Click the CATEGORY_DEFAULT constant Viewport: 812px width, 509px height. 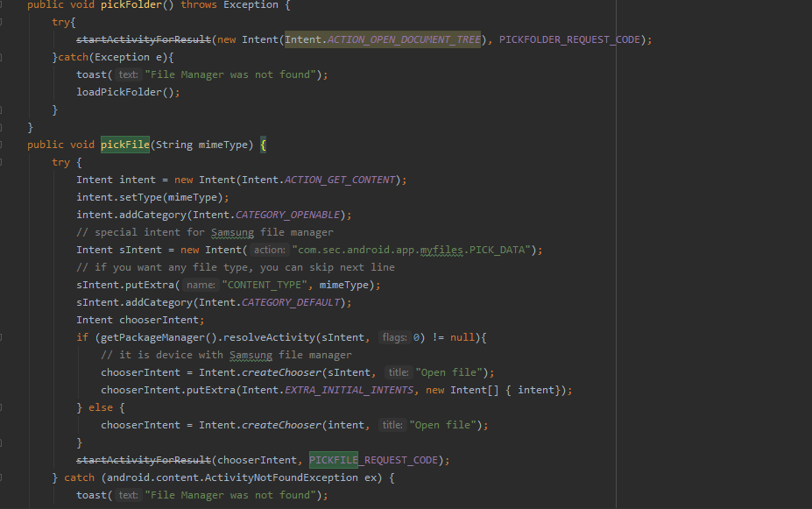tap(291, 302)
